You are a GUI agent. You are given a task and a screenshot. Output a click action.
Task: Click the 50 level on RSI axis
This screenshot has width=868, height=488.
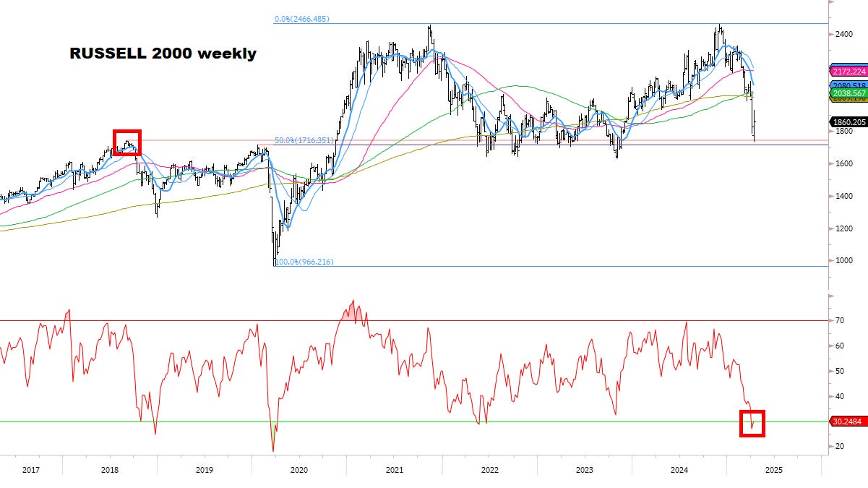pos(838,372)
